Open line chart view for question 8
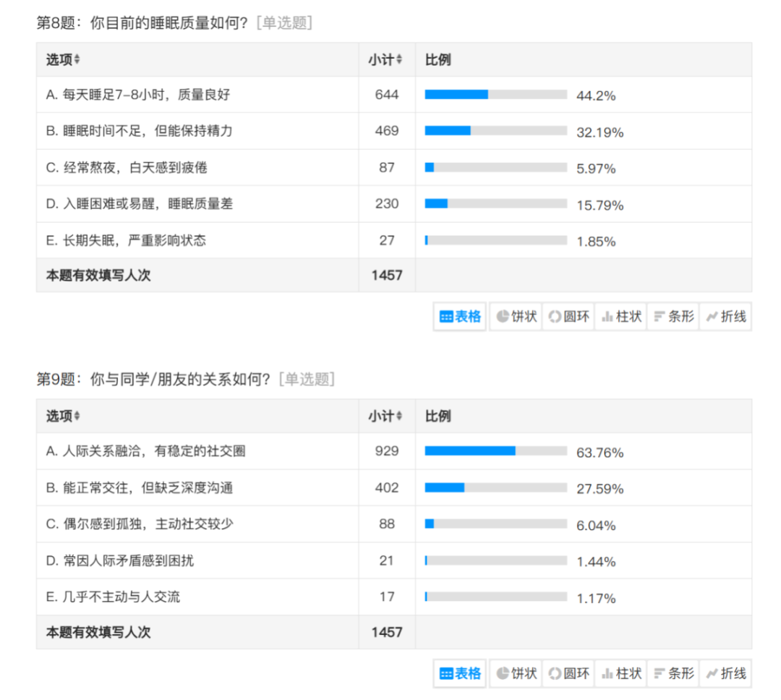Screen dimensions: 781x700 coord(725,317)
